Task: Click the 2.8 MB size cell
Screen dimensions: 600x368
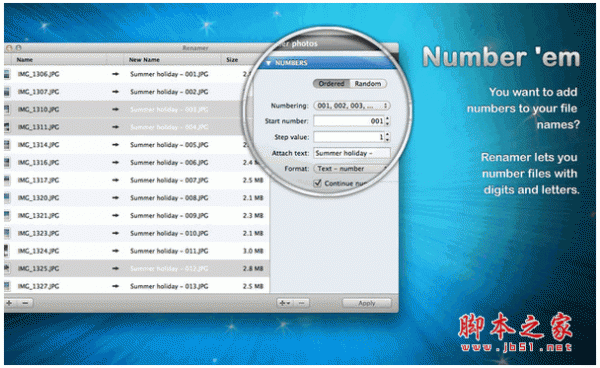Action: (x=253, y=269)
